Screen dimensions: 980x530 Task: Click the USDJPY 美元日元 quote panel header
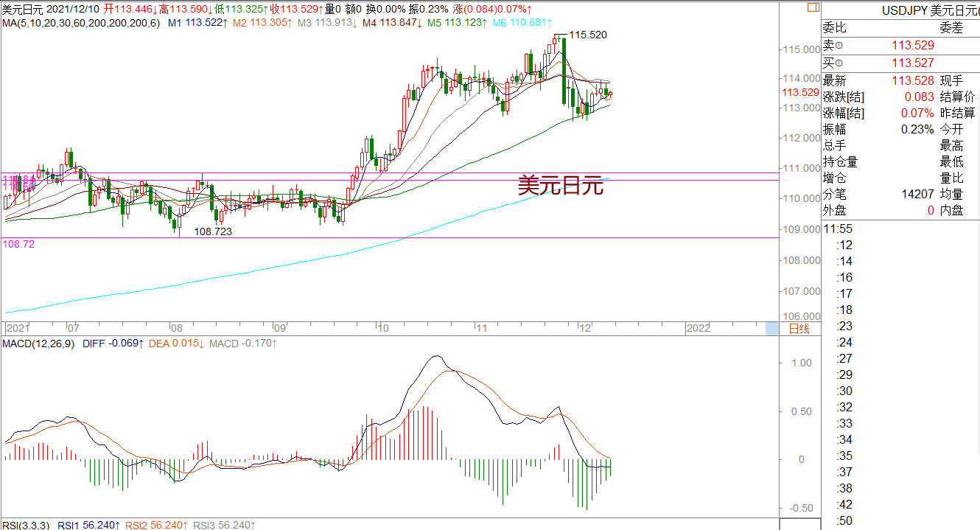[930, 10]
